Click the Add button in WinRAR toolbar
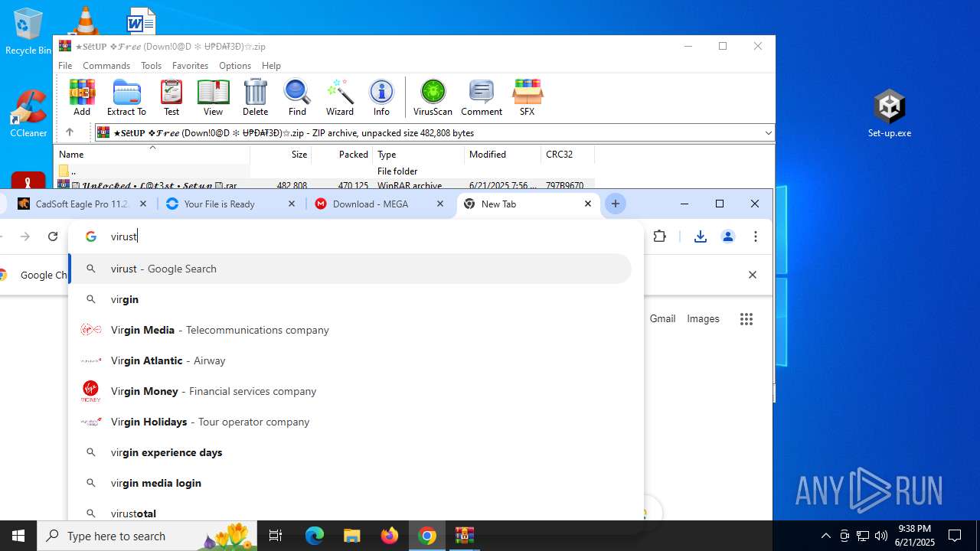This screenshot has width=980, height=551. pos(82,97)
